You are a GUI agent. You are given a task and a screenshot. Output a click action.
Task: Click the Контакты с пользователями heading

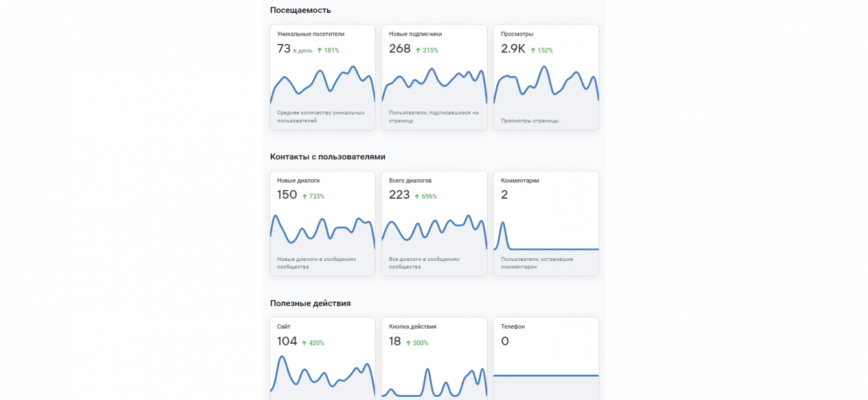click(328, 157)
